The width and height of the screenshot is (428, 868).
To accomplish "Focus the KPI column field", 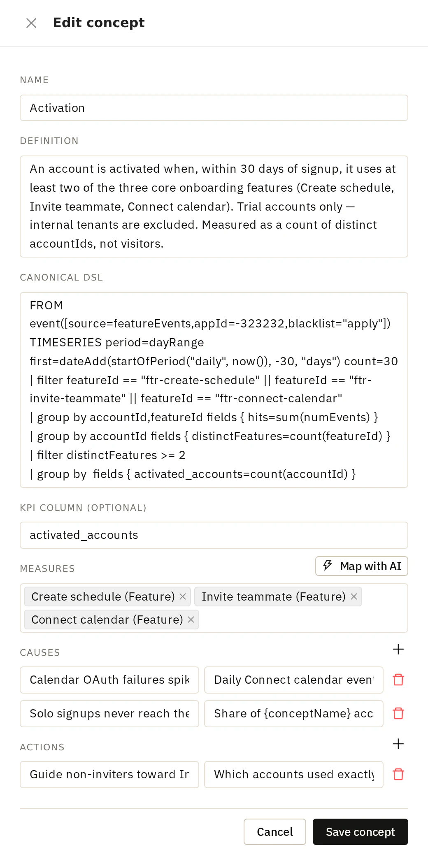I will pos(214,535).
